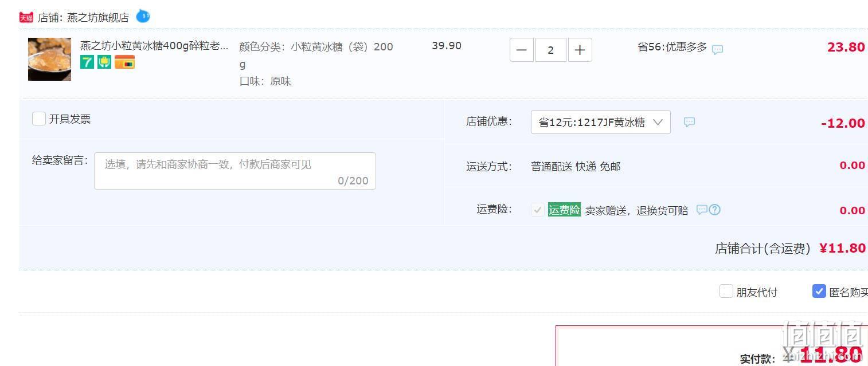Click the disabled 运费险 checkbox
The width and height of the screenshot is (868, 366).
[538, 210]
